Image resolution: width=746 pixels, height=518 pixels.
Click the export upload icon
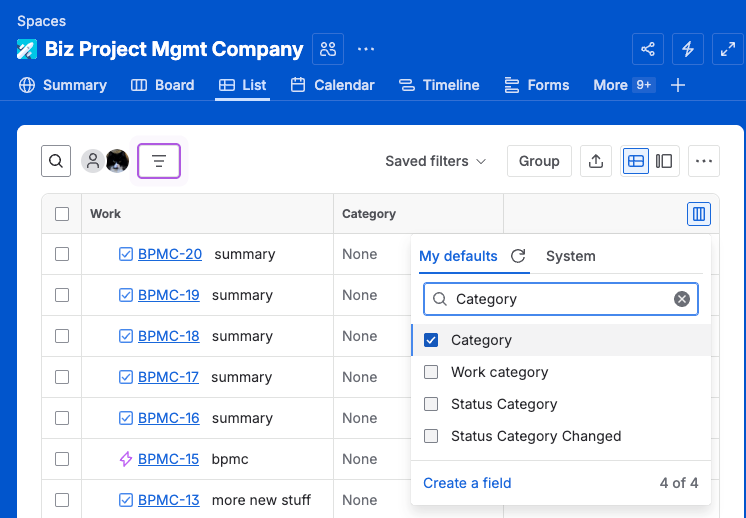coord(596,161)
